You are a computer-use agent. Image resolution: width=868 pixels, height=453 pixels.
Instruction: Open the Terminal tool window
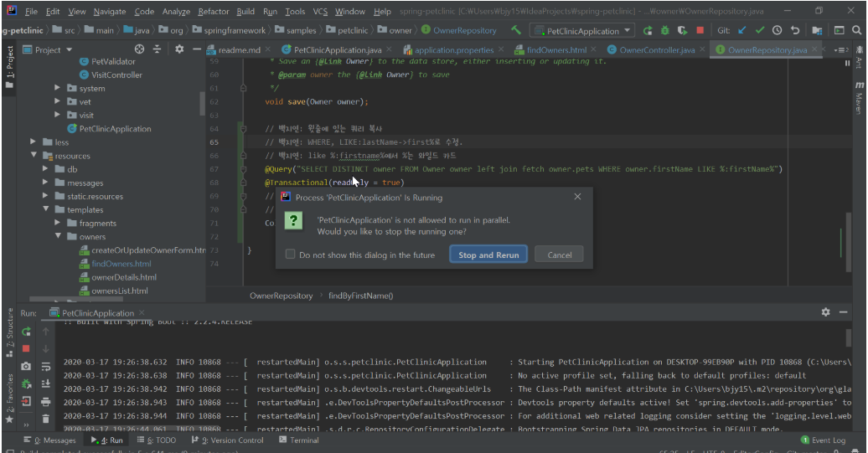coord(299,440)
